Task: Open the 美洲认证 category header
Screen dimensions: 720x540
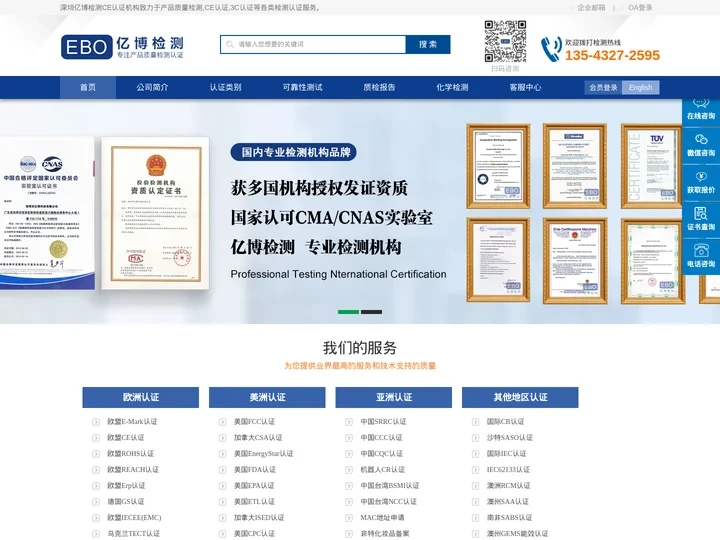Action: tap(267, 397)
